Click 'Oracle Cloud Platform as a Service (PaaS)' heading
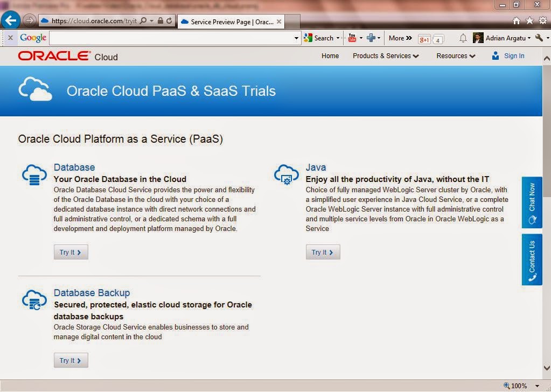Viewport: 551px width, 392px height. pyautogui.click(x=121, y=139)
